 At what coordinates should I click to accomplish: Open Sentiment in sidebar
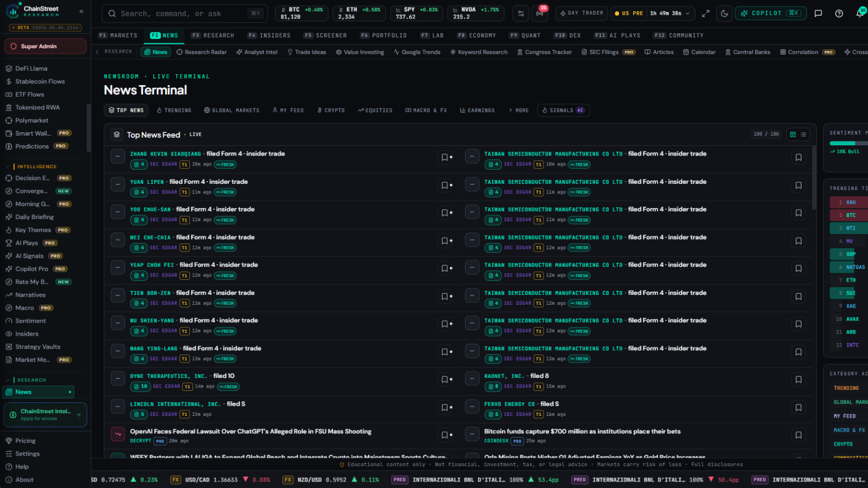pos(30,321)
